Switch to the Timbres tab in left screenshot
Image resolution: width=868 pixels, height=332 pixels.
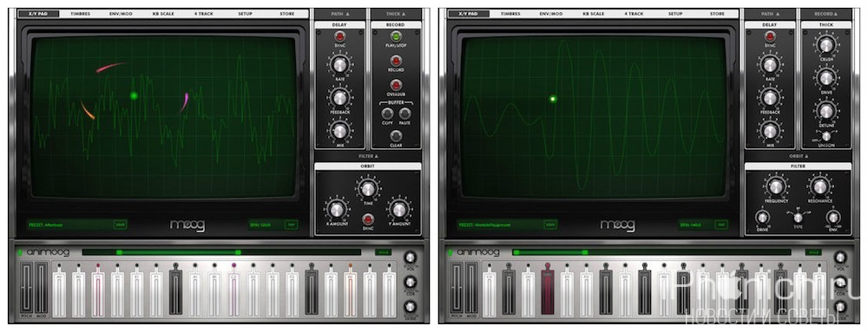click(80, 14)
